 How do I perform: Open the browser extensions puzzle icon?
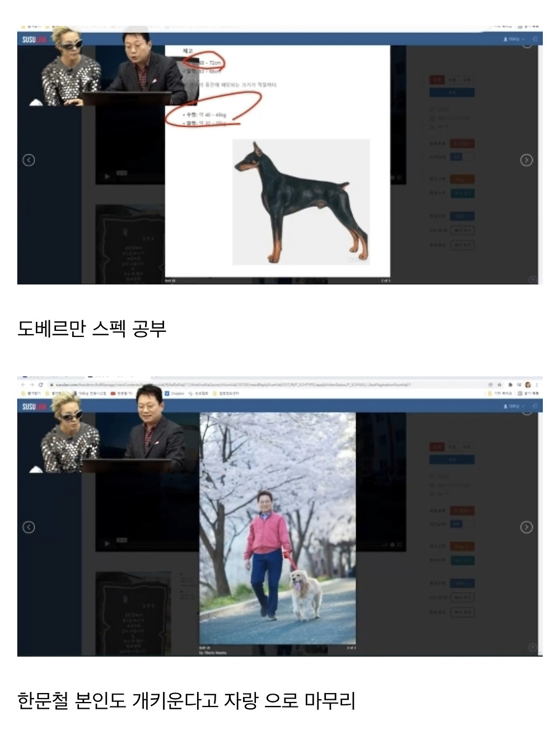pyautogui.click(x=510, y=385)
